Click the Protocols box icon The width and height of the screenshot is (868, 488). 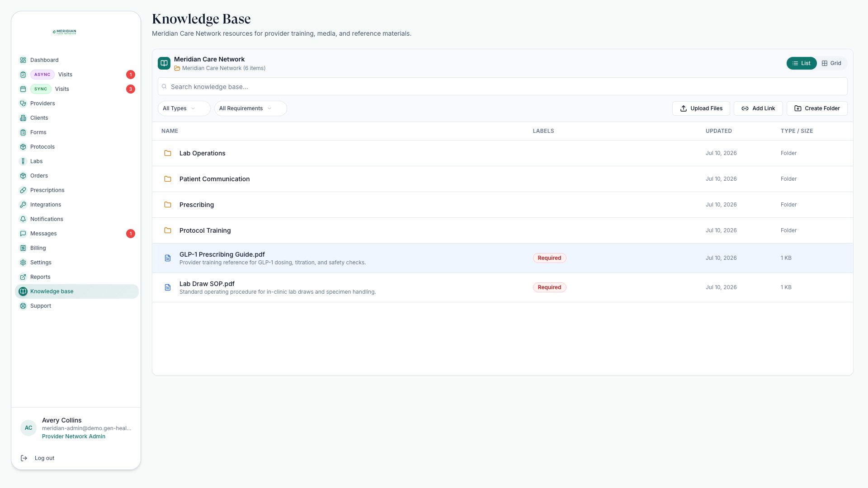23,147
